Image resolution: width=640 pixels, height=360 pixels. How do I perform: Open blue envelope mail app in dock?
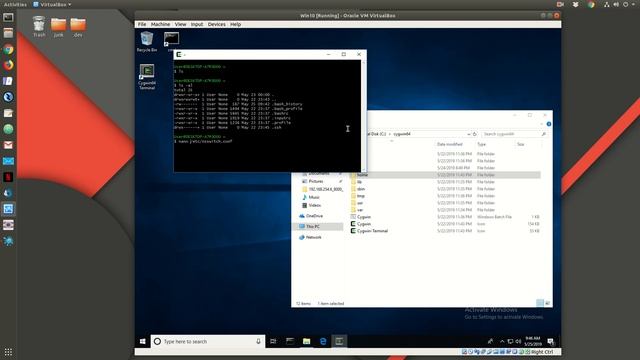point(8,161)
